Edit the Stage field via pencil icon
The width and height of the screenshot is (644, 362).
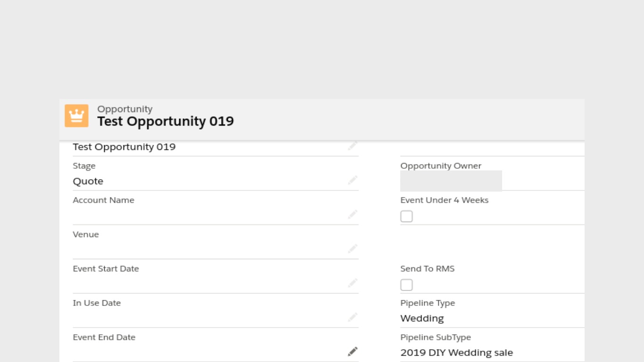click(353, 180)
